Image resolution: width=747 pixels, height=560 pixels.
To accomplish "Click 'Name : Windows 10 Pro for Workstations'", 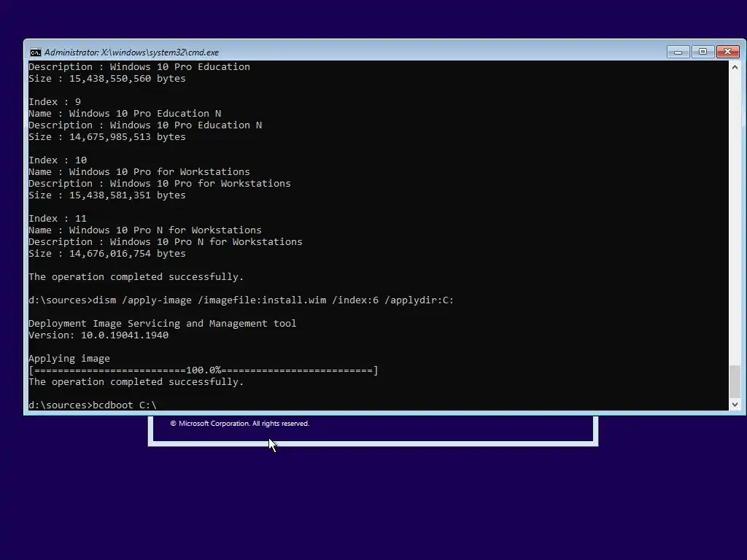I will coord(139,171).
